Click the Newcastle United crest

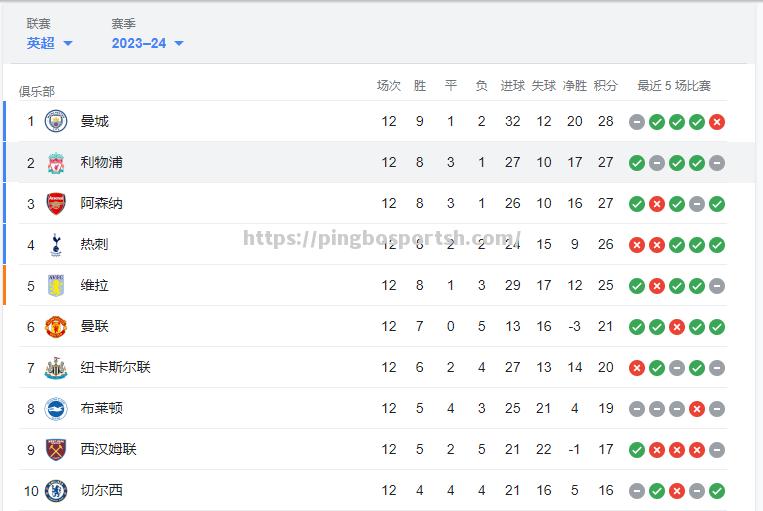point(56,367)
